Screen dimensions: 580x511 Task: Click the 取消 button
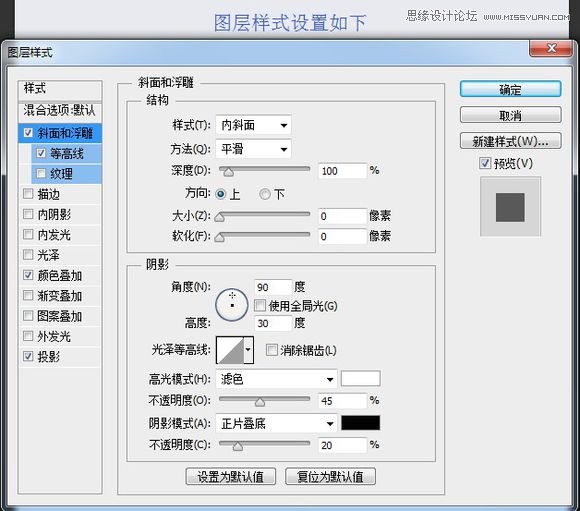[510, 115]
